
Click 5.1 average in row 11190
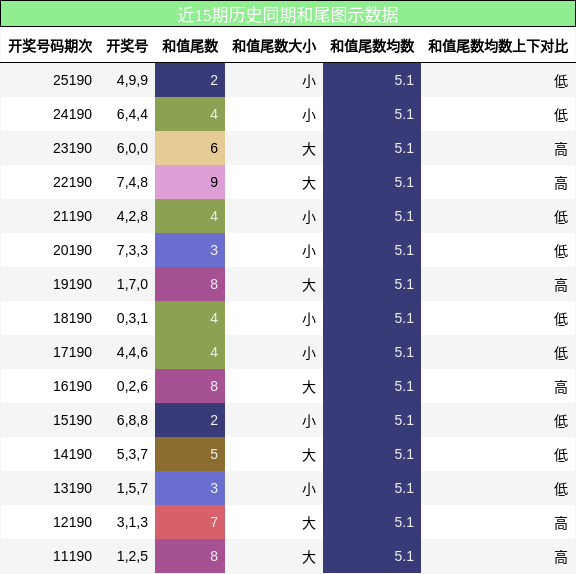(x=404, y=556)
